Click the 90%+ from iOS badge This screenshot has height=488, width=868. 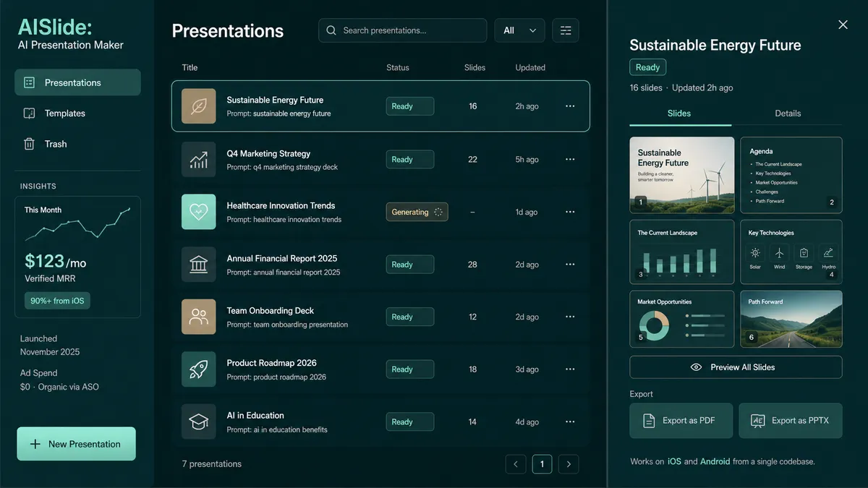coord(57,301)
